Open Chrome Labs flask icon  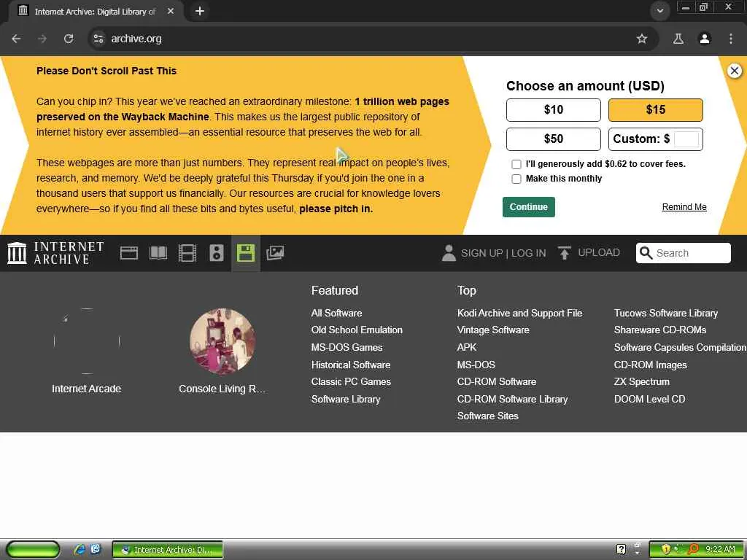coord(678,39)
